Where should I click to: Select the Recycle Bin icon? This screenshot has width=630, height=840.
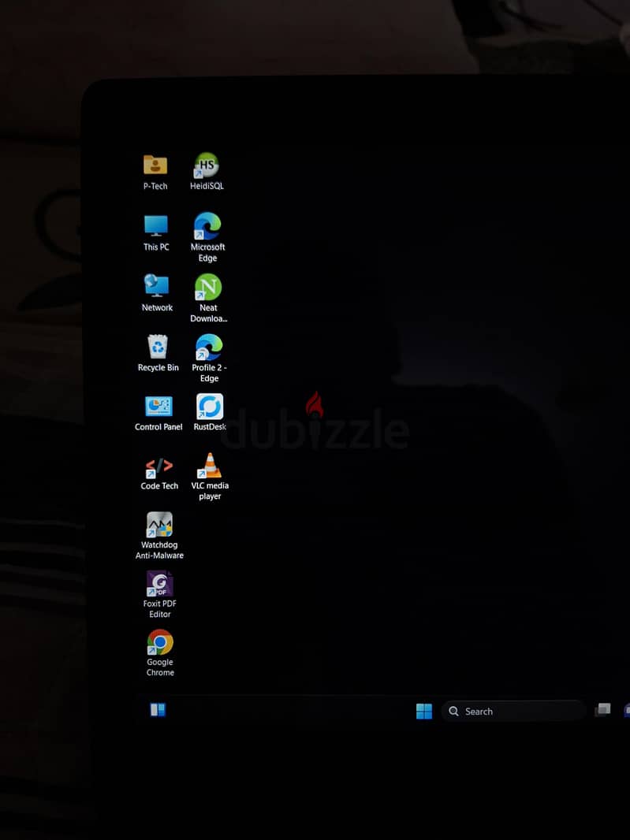click(158, 347)
